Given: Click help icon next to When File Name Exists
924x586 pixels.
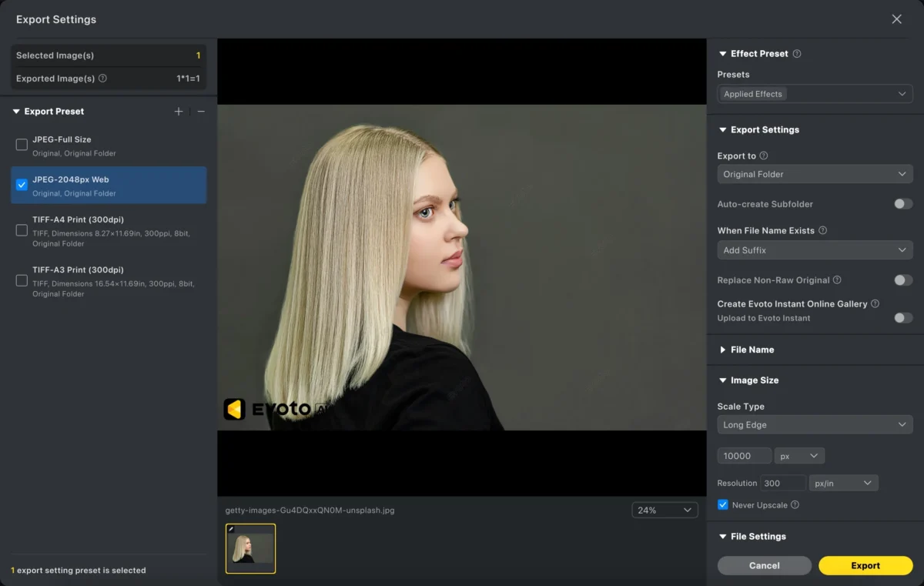Looking at the screenshot, I should [822, 230].
